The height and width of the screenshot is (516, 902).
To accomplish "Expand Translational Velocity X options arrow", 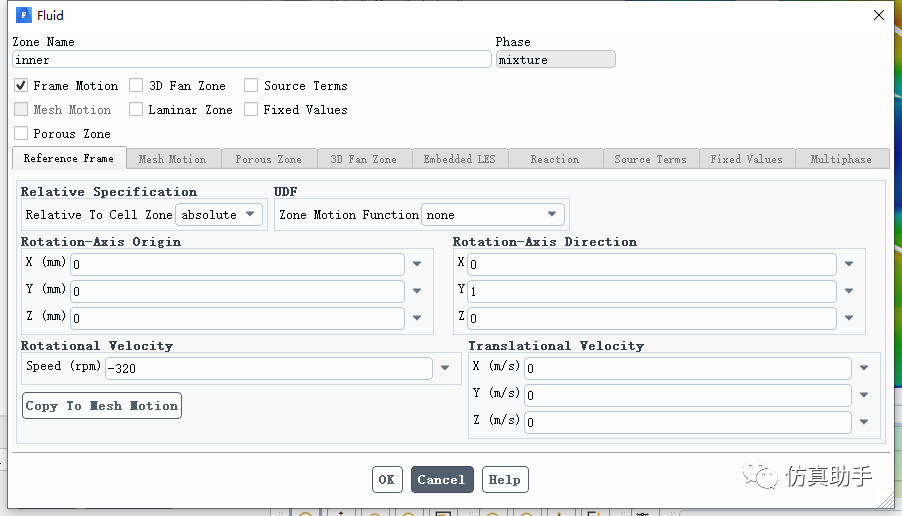I will pyautogui.click(x=864, y=368).
